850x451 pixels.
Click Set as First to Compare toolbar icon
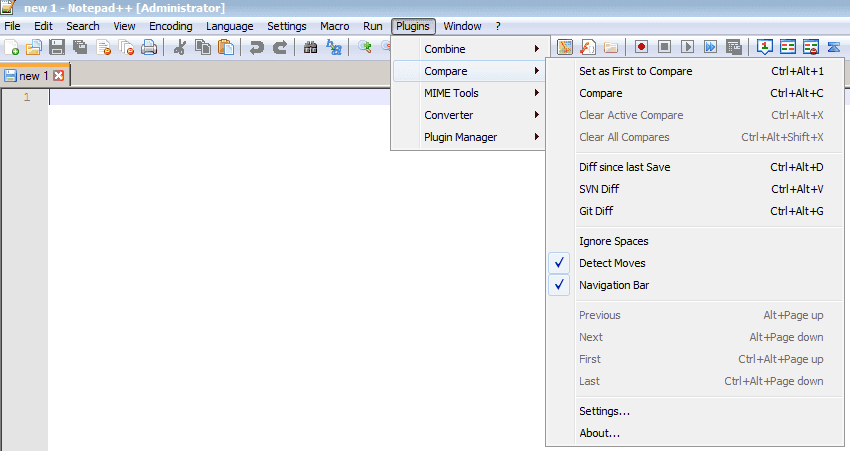pyautogui.click(x=764, y=47)
